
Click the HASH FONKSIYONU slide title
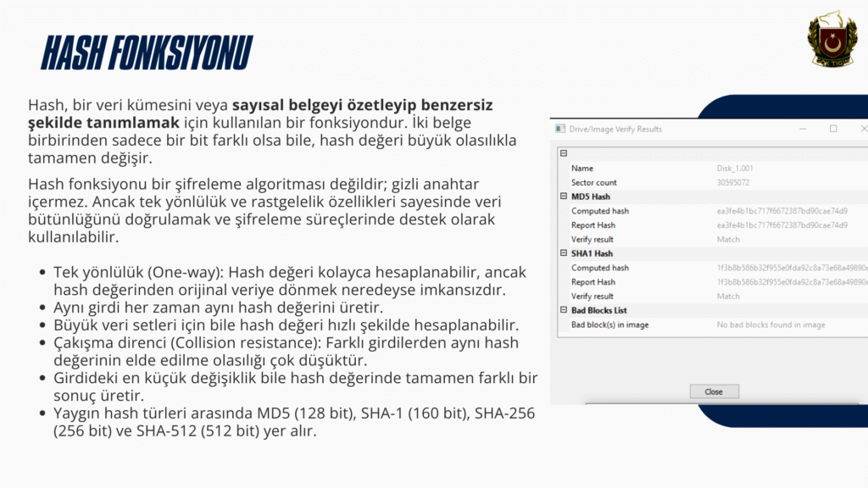tap(147, 53)
